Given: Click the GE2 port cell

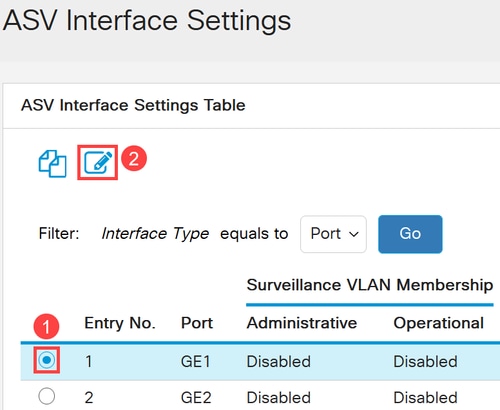Looking at the screenshot, I should coord(196,398).
